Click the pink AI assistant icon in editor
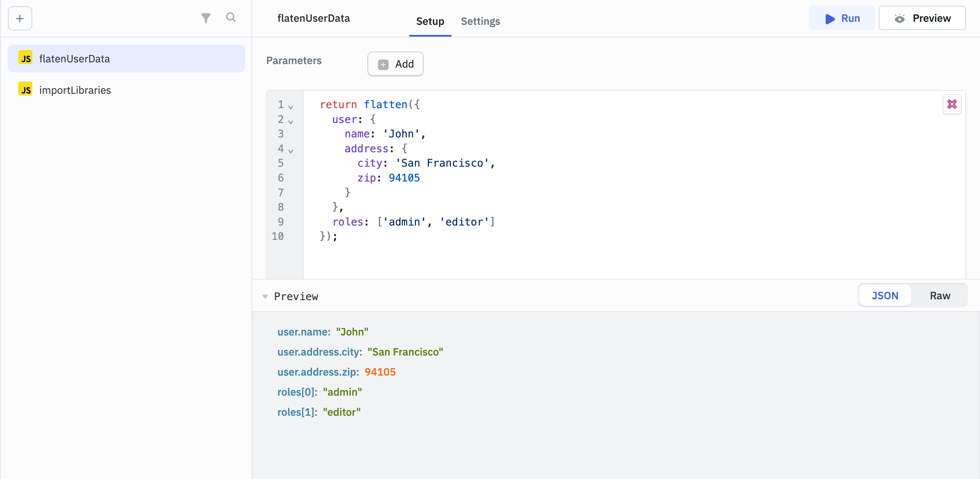This screenshot has width=980, height=479. point(952,104)
